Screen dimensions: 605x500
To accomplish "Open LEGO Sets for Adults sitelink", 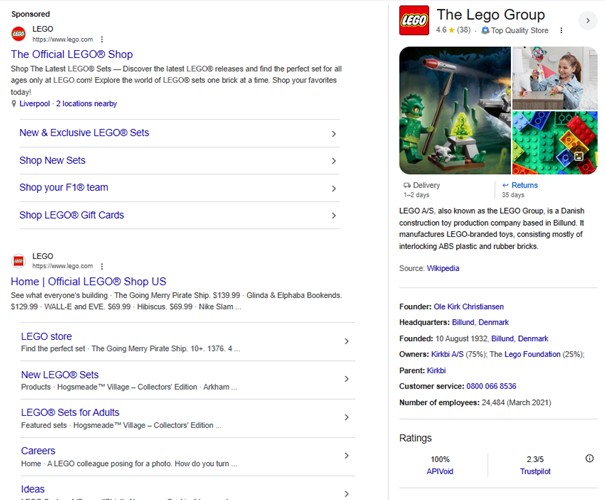I will tap(70, 412).
